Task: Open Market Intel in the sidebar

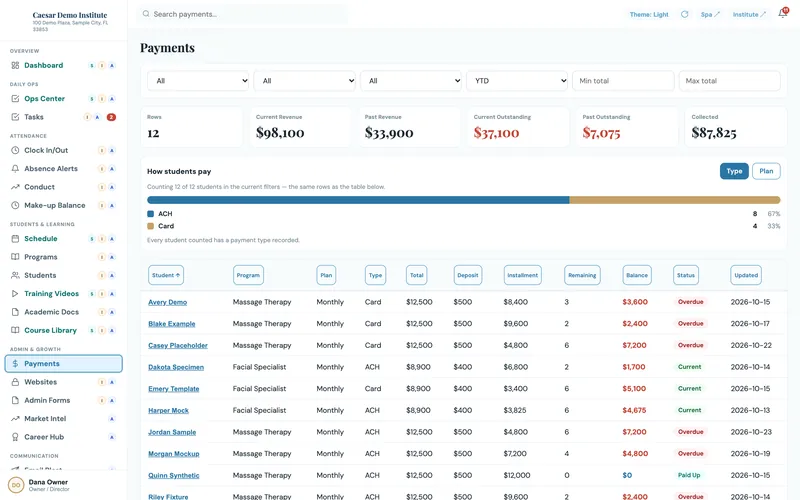Action: (x=45, y=419)
